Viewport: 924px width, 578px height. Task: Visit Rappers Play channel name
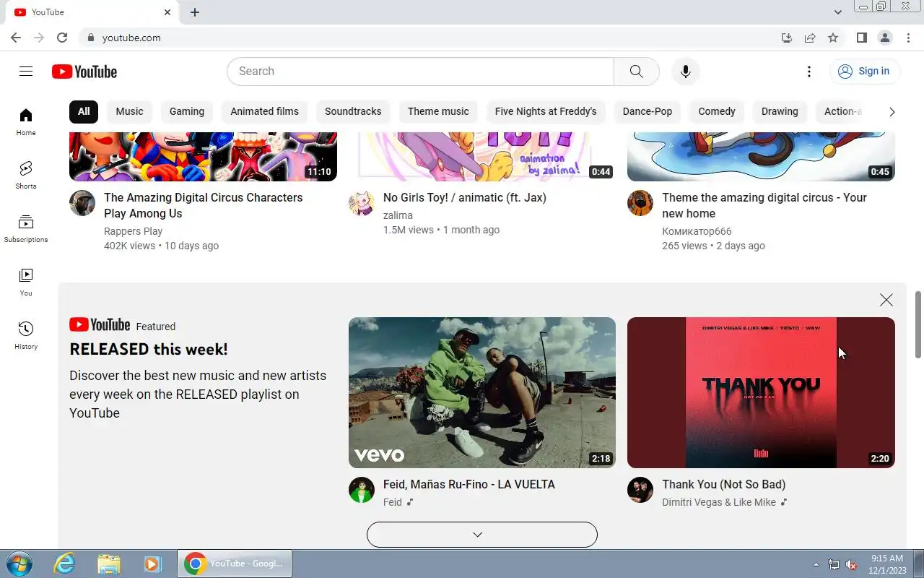[x=133, y=231]
